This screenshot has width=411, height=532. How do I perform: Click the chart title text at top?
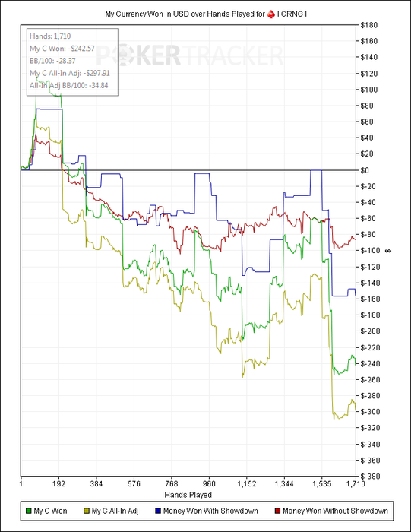click(x=206, y=14)
